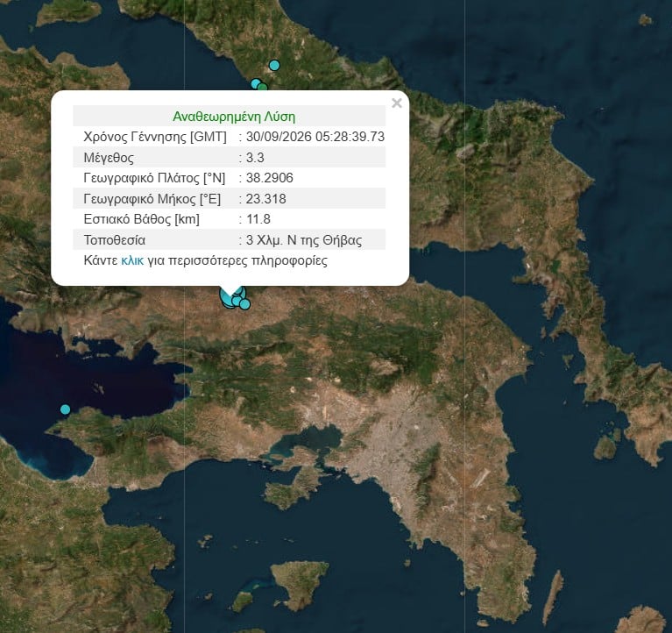Select the northernmost cyan earthquake marker on Euboea

(x=274, y=65)
